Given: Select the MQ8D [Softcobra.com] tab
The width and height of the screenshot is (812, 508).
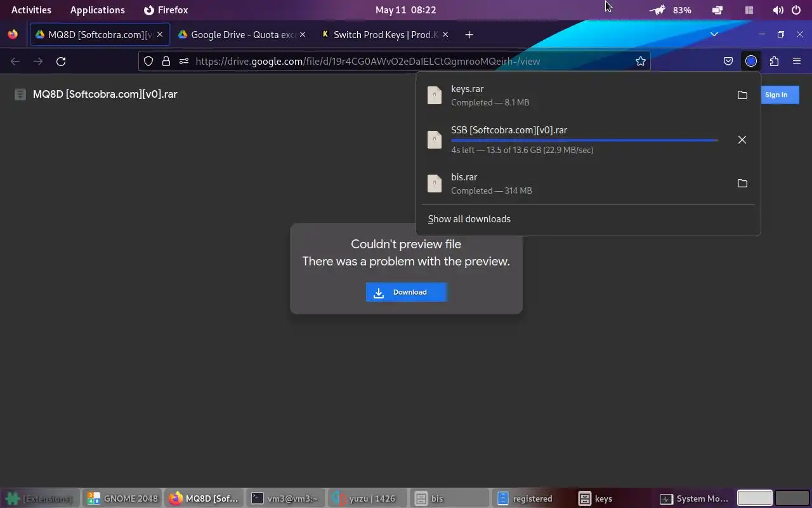Looking at the screenshot, I should coord(99,34).
